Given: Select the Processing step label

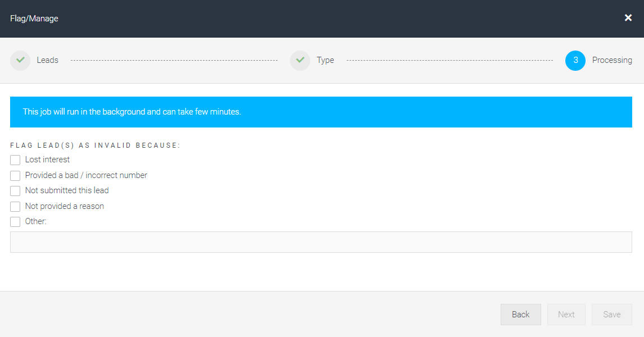Looking at the screenshot, I should [x=612, y=60].
